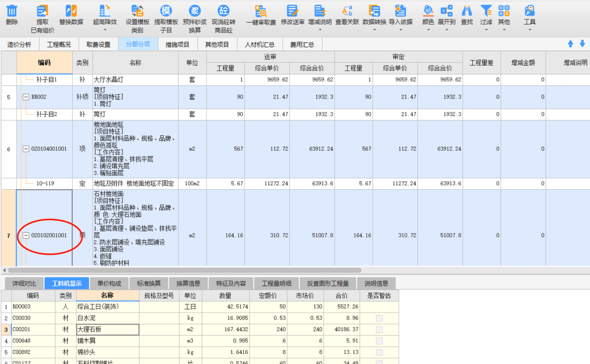The height and width of the screenshot is (364, 590).
Task: Click horizontal scrollbar of main table
Action: point(184,271)
